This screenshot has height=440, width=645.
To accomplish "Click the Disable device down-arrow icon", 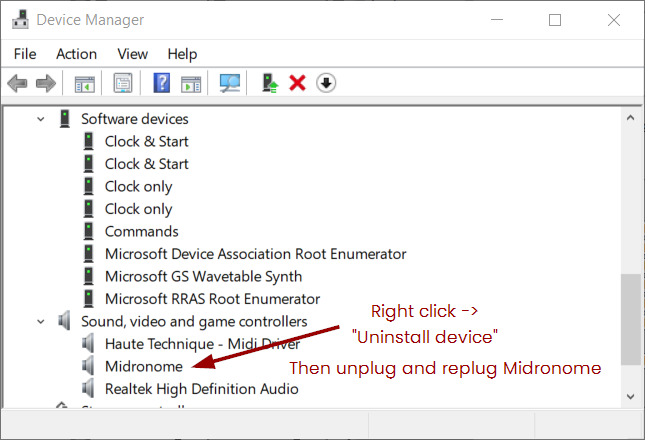I will coord(326,83).
